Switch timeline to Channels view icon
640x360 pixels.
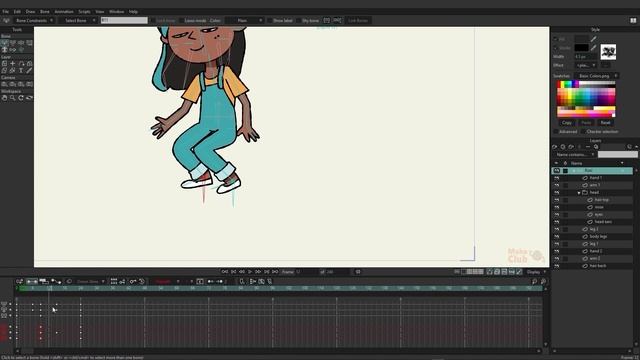32,282
